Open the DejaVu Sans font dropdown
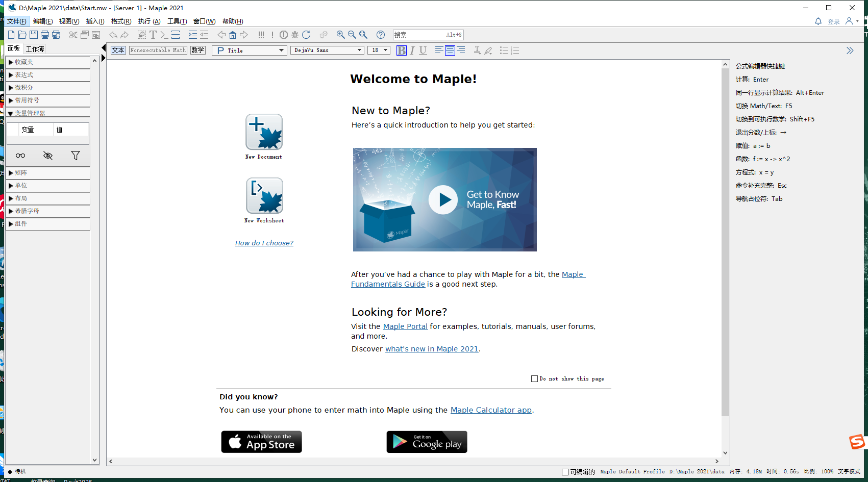 pyautogui.click(x=359, y=50)
